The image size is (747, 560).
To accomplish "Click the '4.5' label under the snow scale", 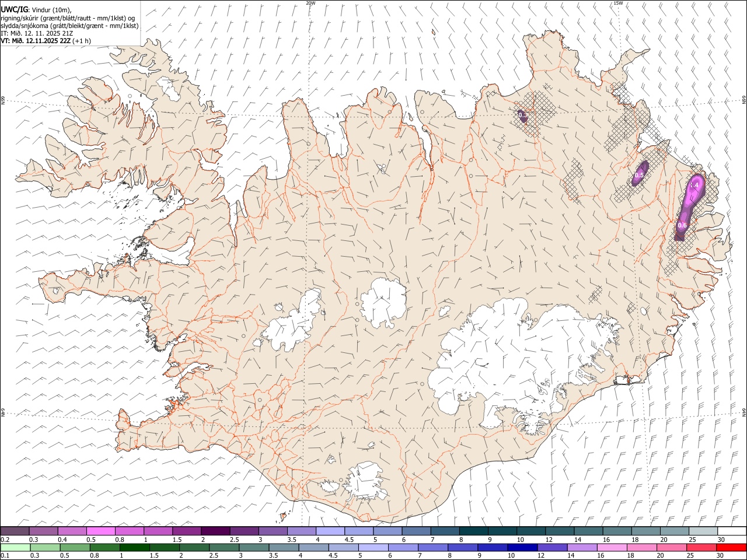I will point(349,539).
